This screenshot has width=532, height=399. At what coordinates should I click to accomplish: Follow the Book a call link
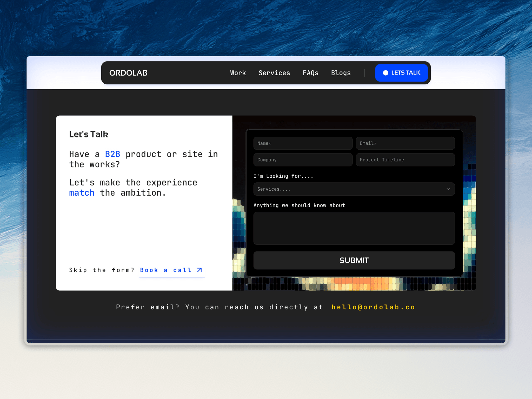tap(171, 270)
